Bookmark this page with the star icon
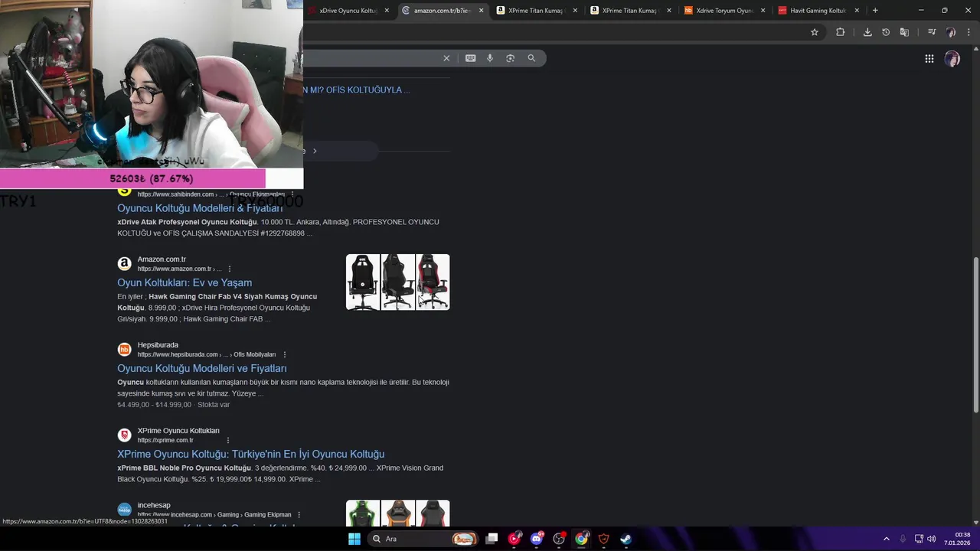This screenshot has width=980, height=551. pyautogui.click(x=815, y=32)
